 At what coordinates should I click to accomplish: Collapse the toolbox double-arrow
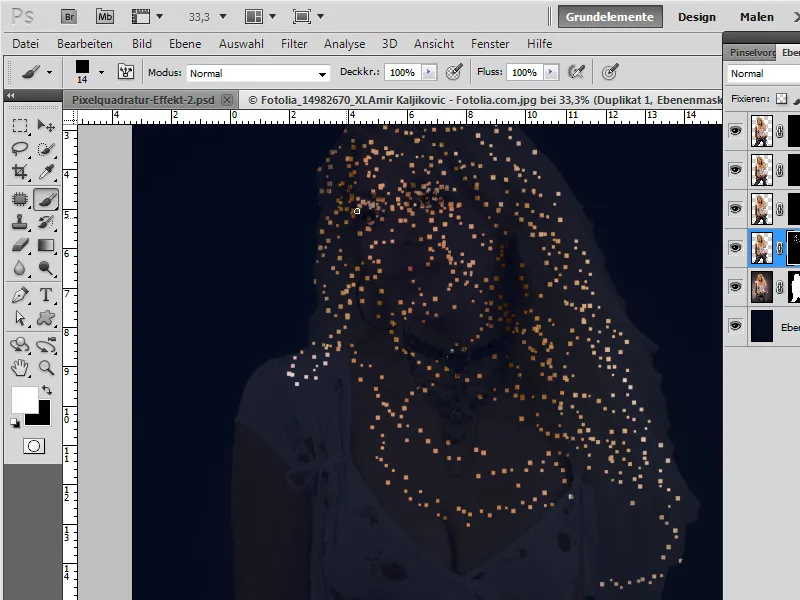click(x=10, y=95)
